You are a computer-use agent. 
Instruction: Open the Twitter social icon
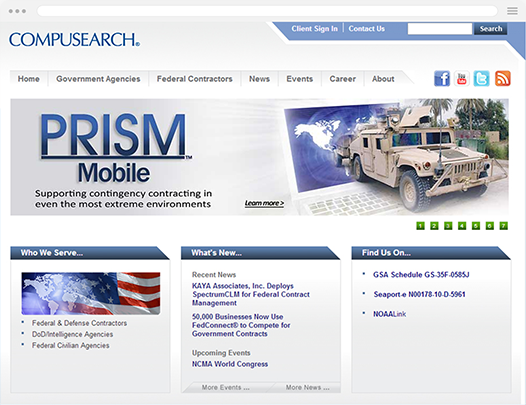[481, 79]
